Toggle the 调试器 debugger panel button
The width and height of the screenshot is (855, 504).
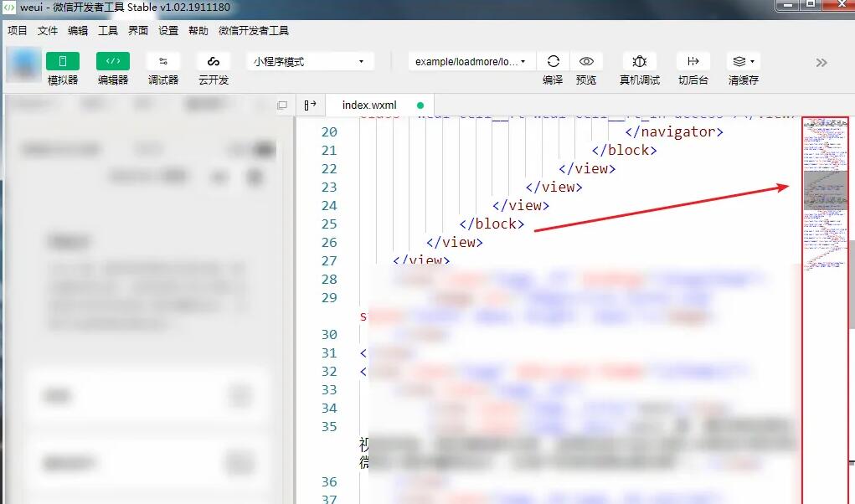point(163,61)
